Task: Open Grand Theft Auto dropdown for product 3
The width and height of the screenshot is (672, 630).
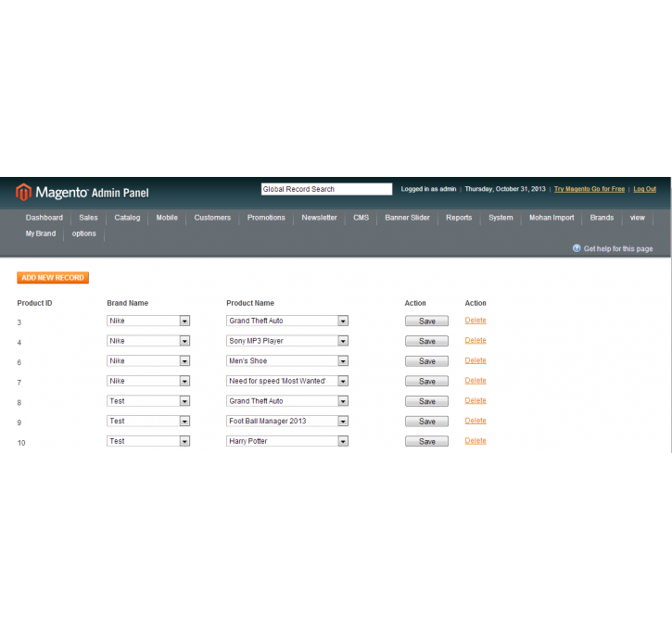Action: point(287,321)
